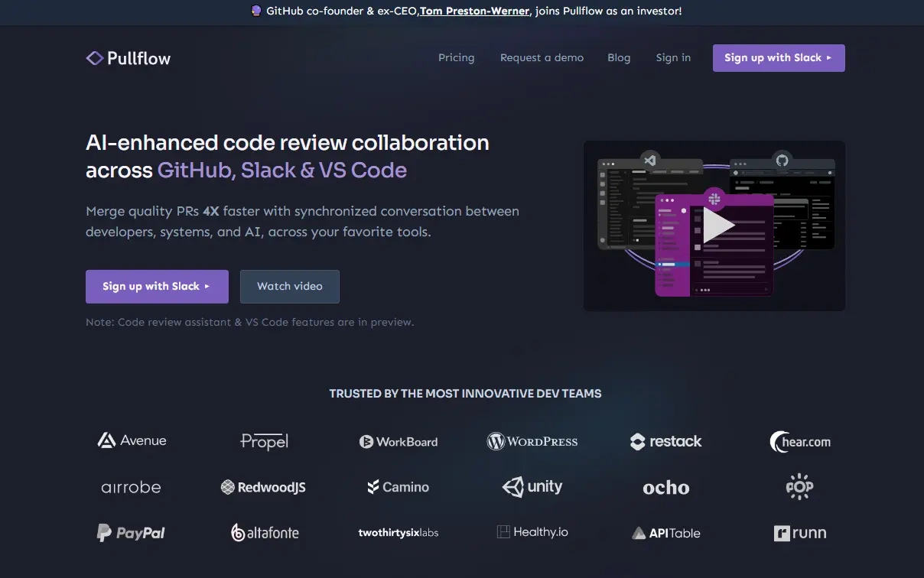The width and height of the screenshot is (924, 578).
Task: Click the restack logo
Action: 665,441
